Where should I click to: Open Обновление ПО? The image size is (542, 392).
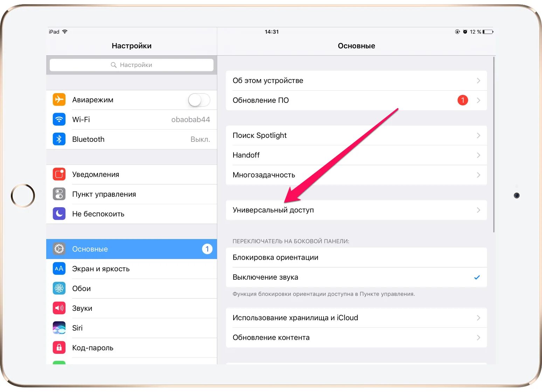tap(356, 100)
